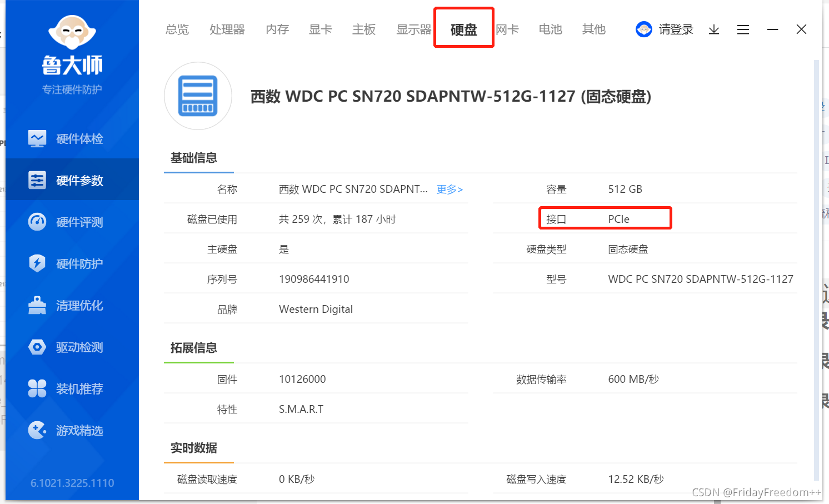Open 硬件体检 hardware checkup icon

[x=37, y=138]
